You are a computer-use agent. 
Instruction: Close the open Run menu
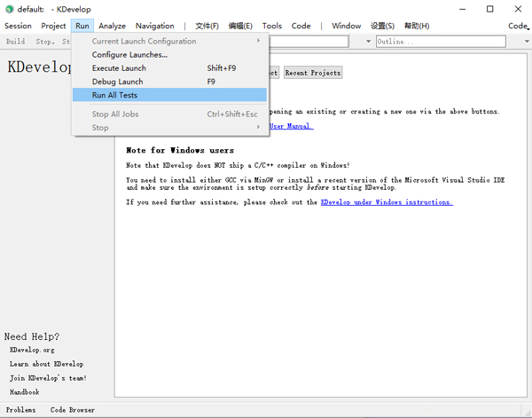pyautogui.click(x=82, y=26)
